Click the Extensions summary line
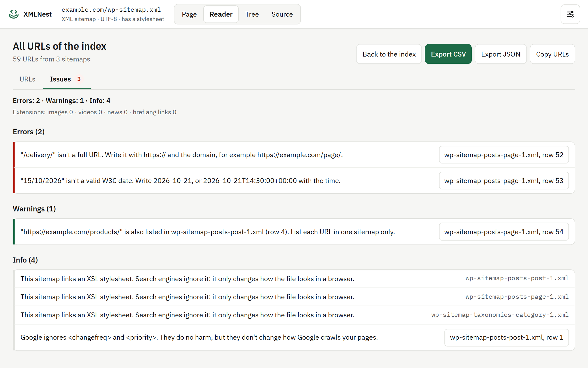The width and height of the screenshot is (588, 368). (x=95, y=112)
